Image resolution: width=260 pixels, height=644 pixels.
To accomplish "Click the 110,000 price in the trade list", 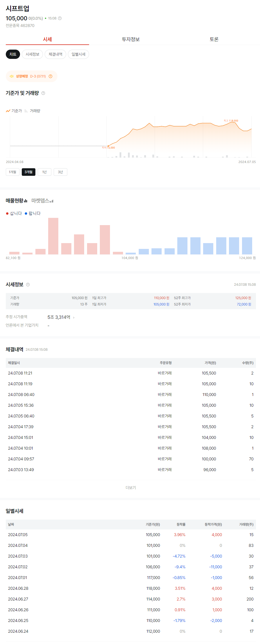I will click(209, 395).
